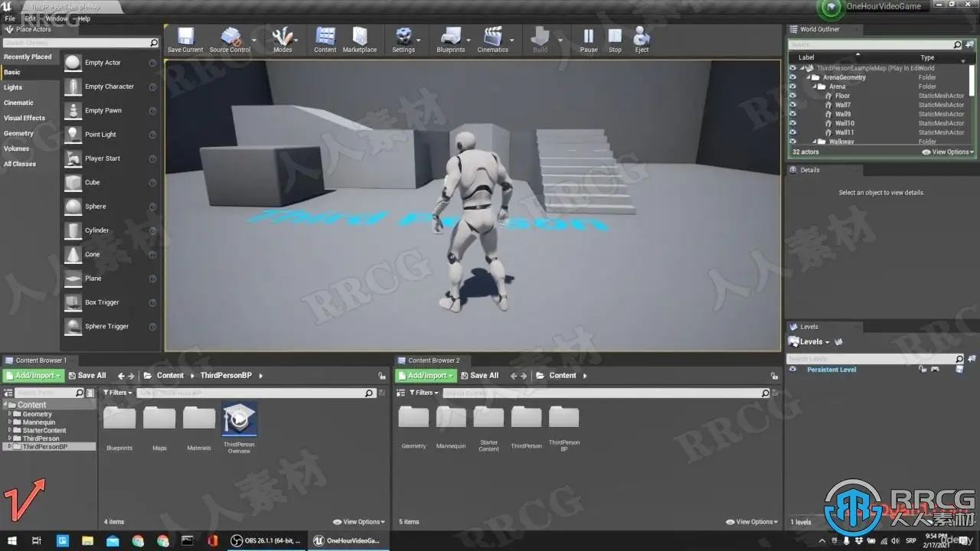Click the Cinematics toolbar icon
The height and width of the screenshot is (551, 980).
493,40
